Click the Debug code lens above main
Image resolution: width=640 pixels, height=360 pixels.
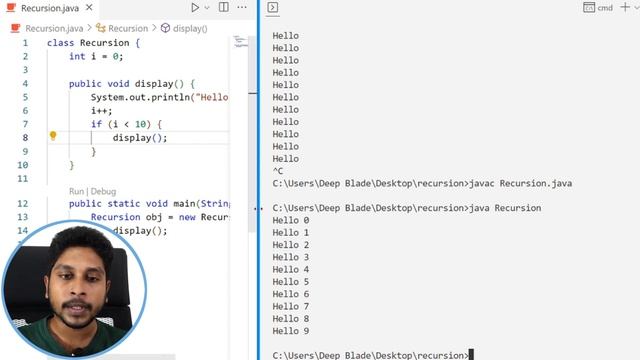coord(103,191)
